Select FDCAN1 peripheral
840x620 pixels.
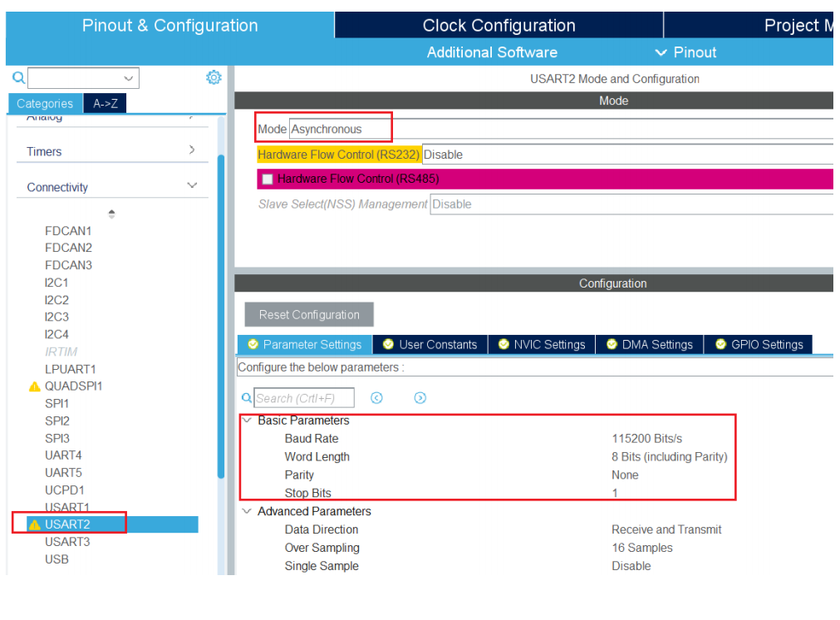[69, 231]
